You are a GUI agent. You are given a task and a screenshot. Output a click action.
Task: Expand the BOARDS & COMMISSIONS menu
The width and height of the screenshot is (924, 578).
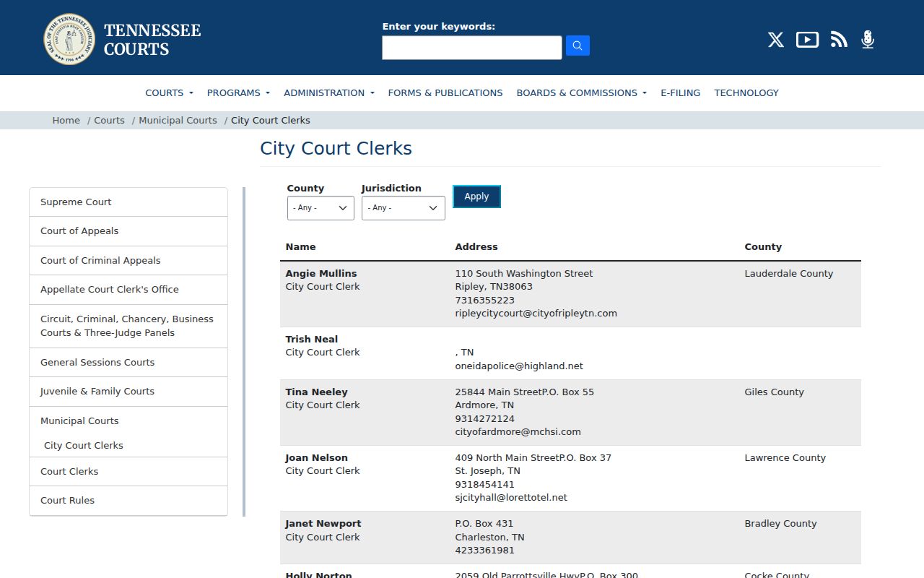point(582,92)
